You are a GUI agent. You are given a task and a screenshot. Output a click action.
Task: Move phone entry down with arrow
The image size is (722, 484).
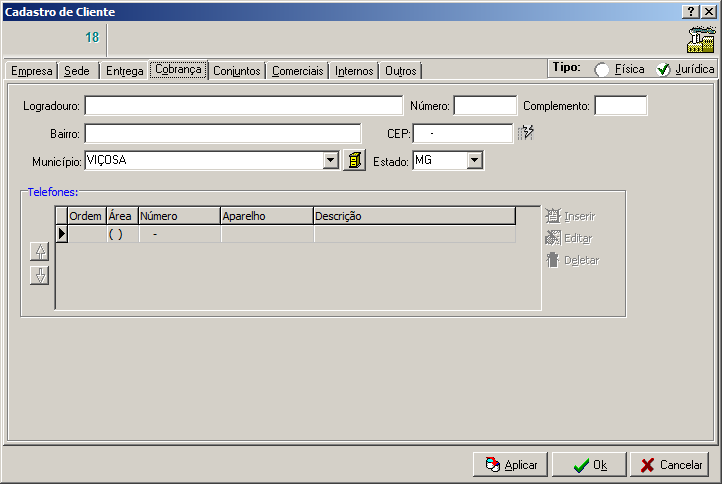(x=40, y=275)
